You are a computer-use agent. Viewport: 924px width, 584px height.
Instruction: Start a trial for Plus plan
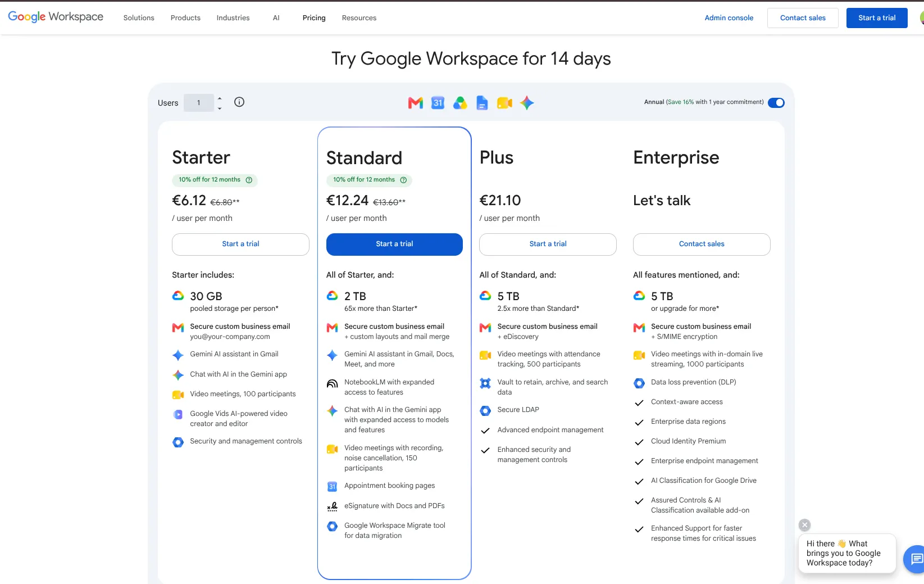click(x=548, y=244)
